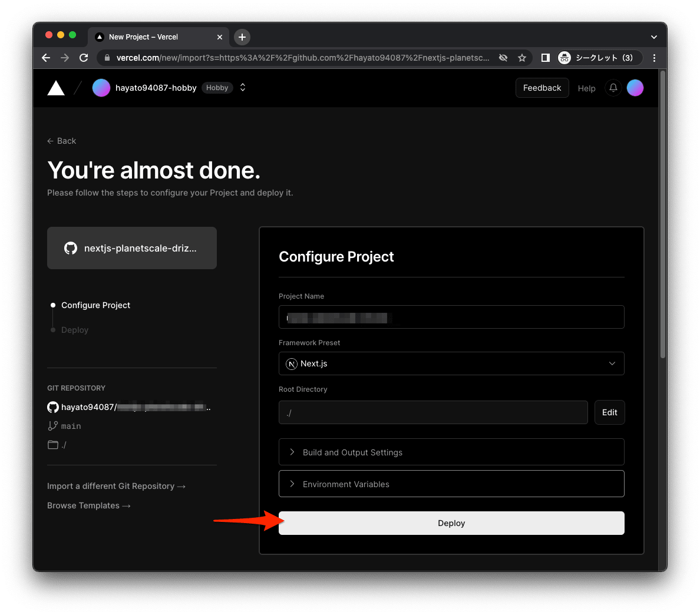
Task: Select the Deploy step in sidebar
Action: [x=75, y=330]
